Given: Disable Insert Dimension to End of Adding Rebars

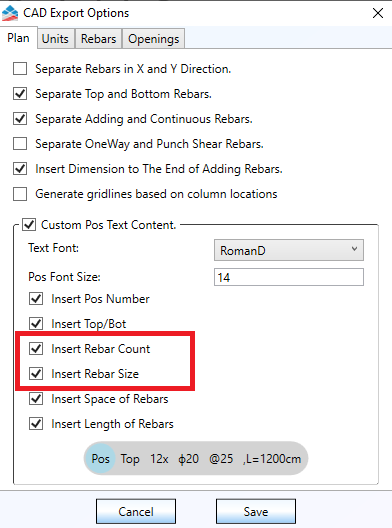Looking at the screenshot, I should click(x=20, y=169).
